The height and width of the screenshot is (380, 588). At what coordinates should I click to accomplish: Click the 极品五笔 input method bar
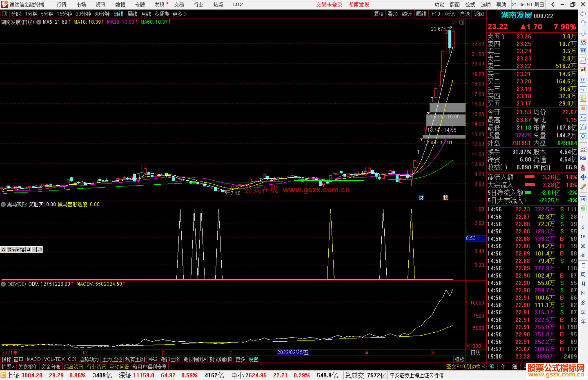22,249
